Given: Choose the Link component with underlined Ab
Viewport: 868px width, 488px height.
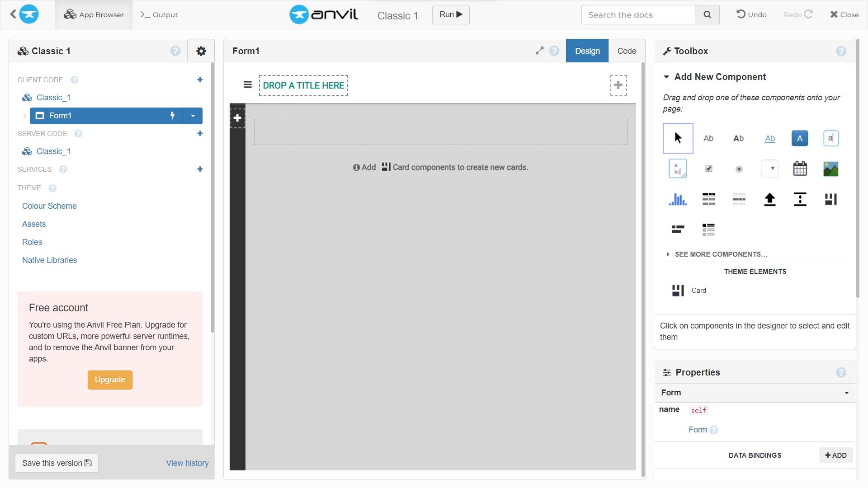Looking at the screenshot, I should (769, 138).
